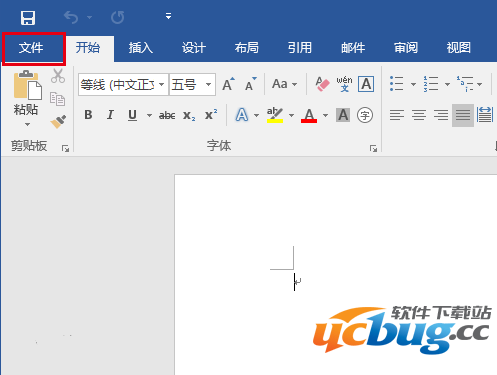Click the Save icon in quick access toolbar
Viewport: 497px width, 375px height.
tap(28, 18)
